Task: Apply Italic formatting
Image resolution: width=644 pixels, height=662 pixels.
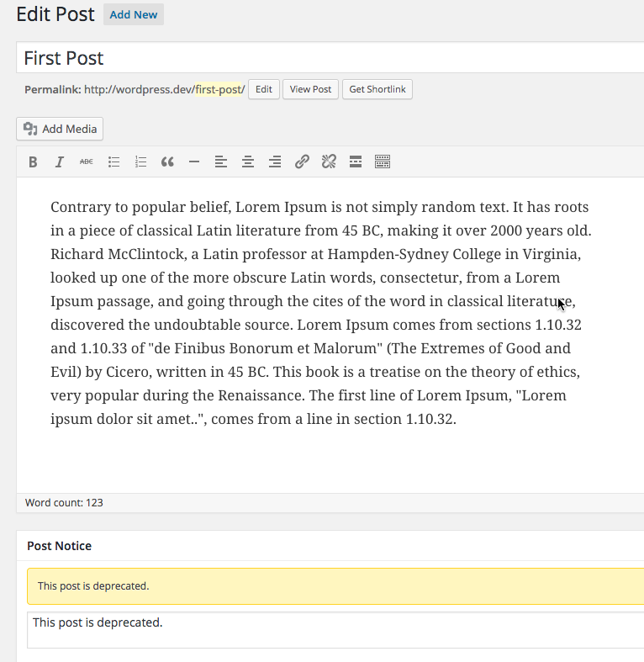Action: tap(60, 162)
